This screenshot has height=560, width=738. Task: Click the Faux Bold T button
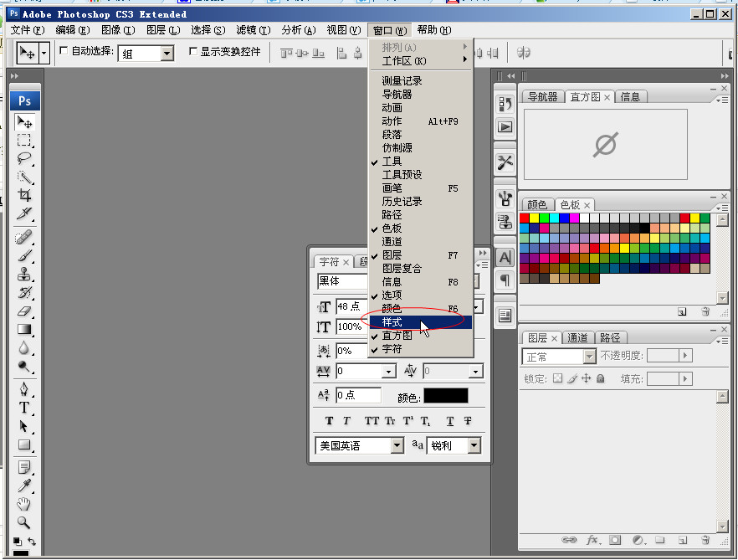coord(329,421)
